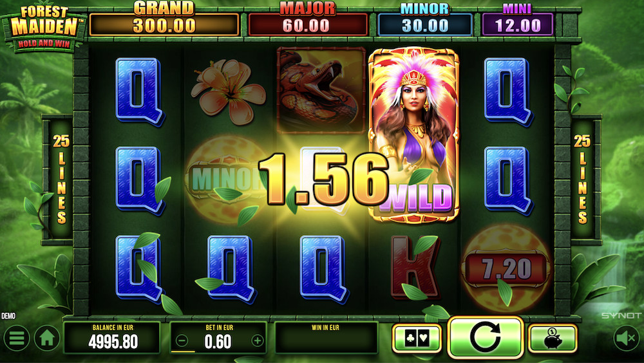Go to the home lobby icon
Viewport: 644px width, 363px height.
coord(47,339)
